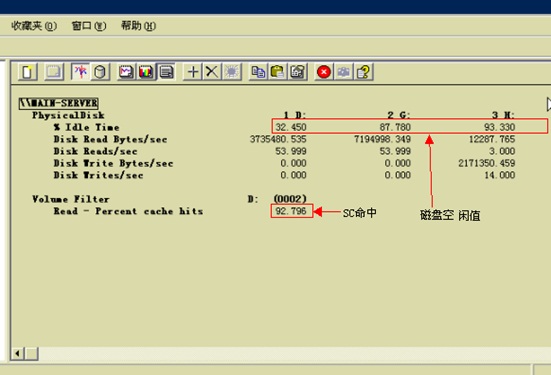Viewport: 551px width, 375px height.
Task: Click the 3 H: instance column header
Action: (503, 115)
